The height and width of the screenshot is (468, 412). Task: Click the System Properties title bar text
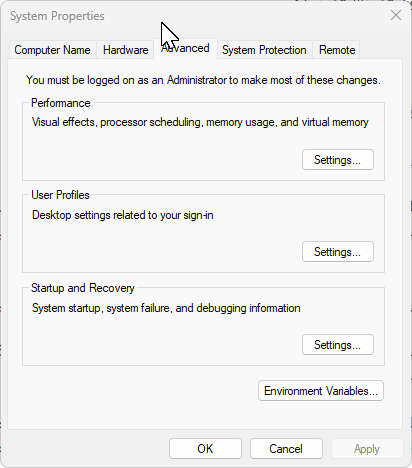coord(57,16)
